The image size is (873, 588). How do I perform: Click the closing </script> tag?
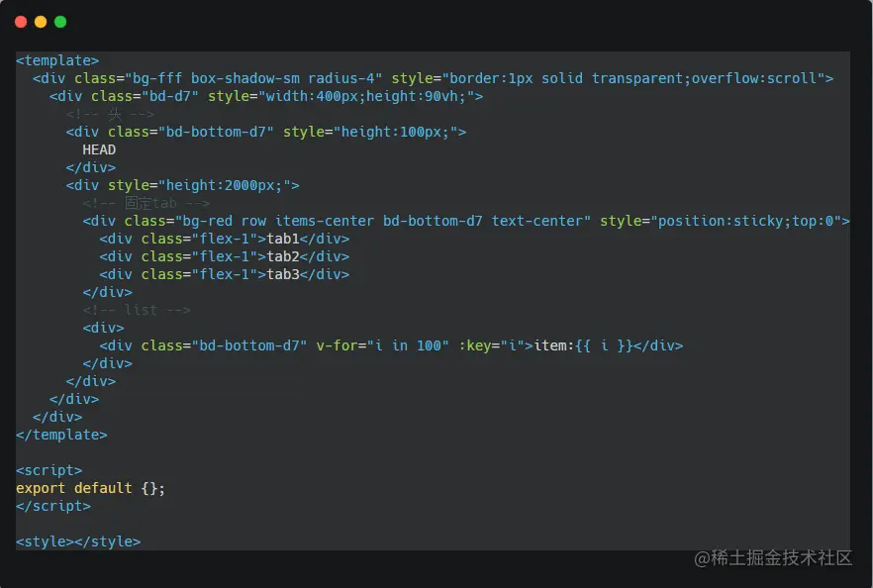tap(52, 506)
